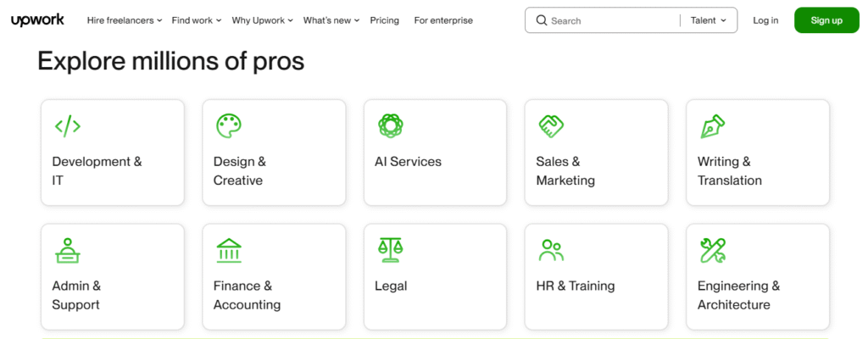The height and width of the screenshot is (339, 868).
Task: Click the Sales & Marketing handshake icon
Action: click(x=551, y=126)
